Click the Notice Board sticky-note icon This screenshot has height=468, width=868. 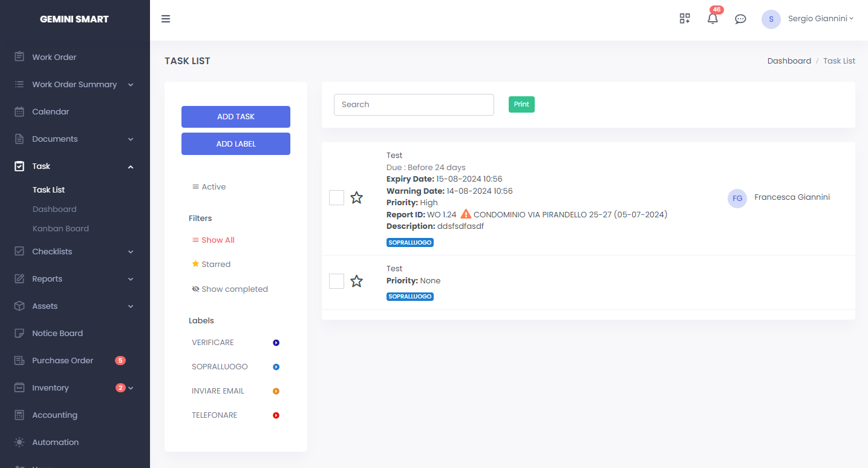19,333
